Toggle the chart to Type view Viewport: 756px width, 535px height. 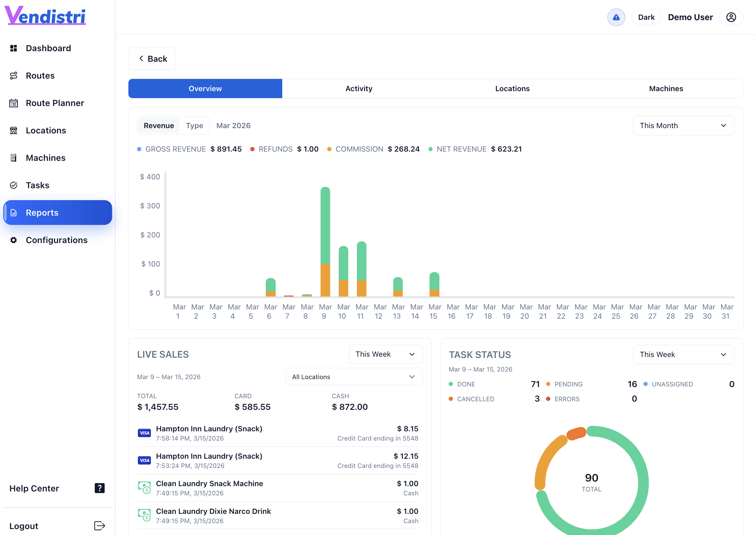click(194, 125)
